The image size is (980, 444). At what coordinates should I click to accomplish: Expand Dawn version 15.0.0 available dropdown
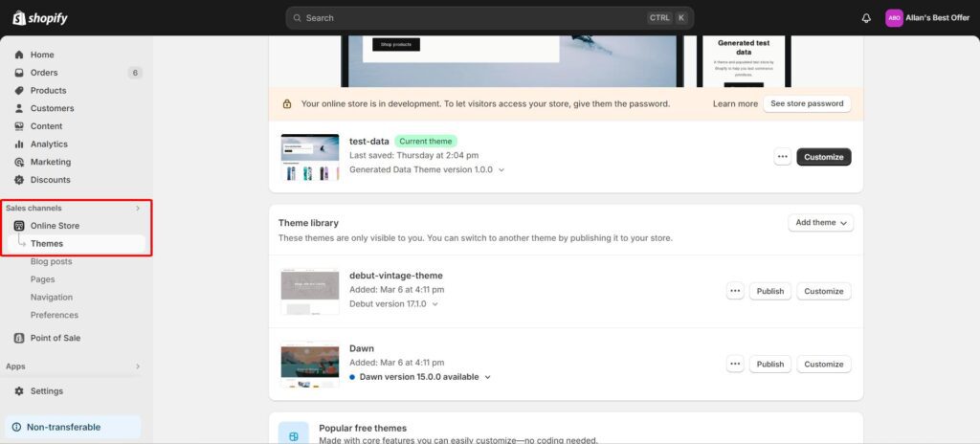tap(487, 377)
